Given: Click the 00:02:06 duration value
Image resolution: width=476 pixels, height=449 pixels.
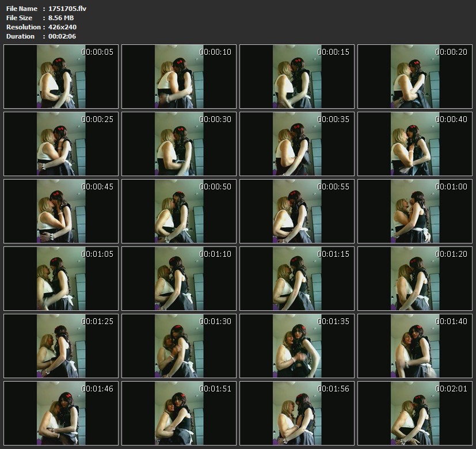Looking at the screenshot, I should 62,36.
